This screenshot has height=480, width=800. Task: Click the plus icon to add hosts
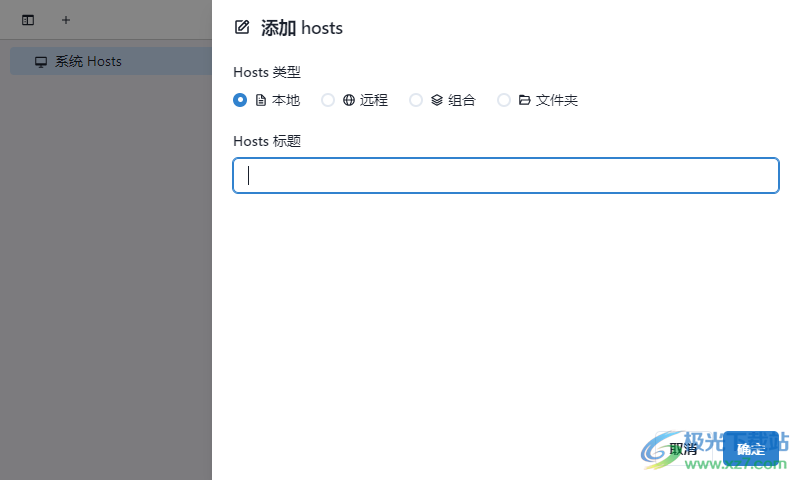point(65,20)
